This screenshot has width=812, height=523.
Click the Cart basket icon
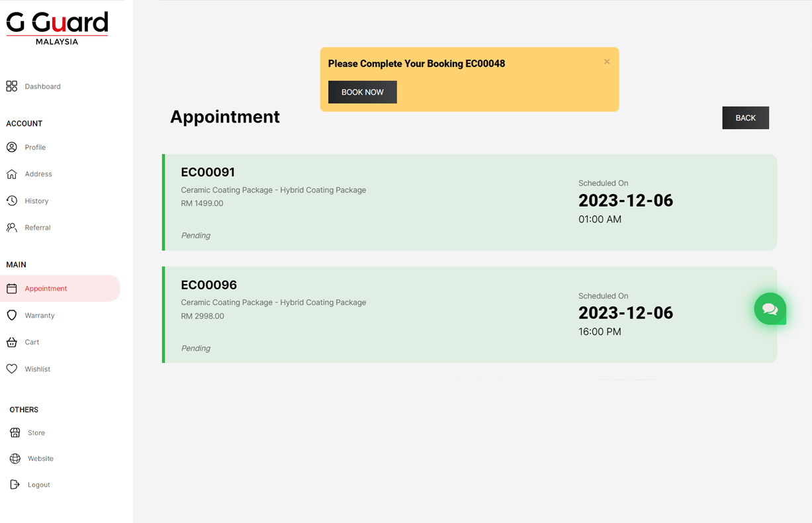tap(12, 342)
